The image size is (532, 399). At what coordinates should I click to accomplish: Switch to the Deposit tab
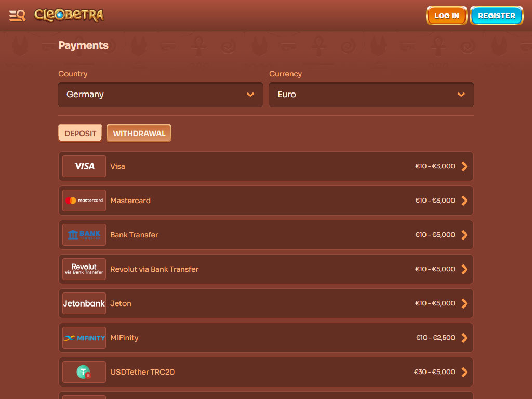(x=81, y=134)
